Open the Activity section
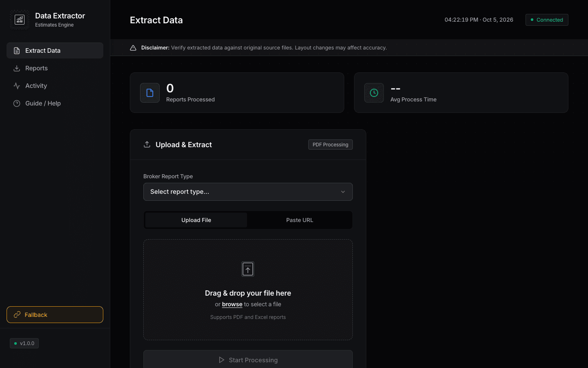The height and width of the screenshot is (368, 588). pyautogui.click(x=55, y=86)
